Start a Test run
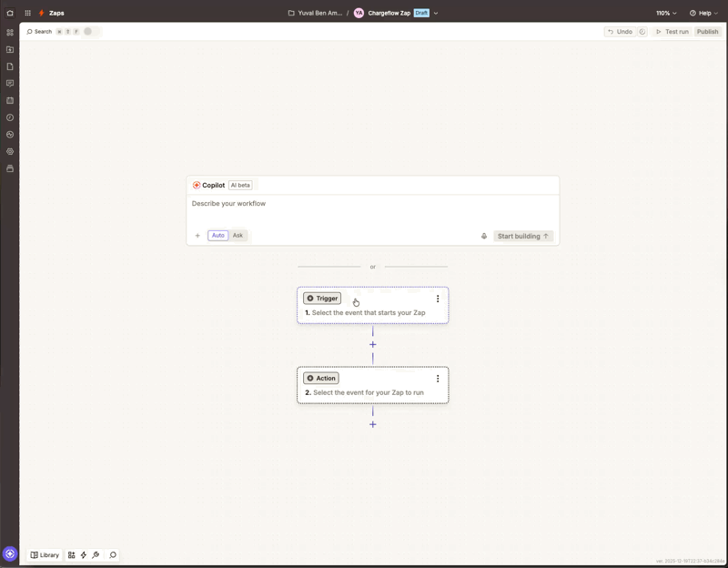728x568 pixels. point(672,32)
